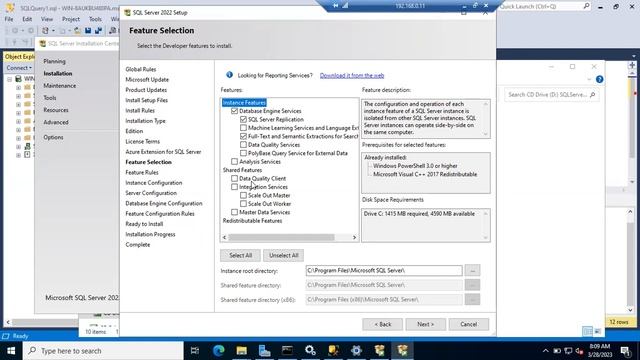The height and width of the screenshot is (360, 640).
Task: Check Integration Services
Action: [x=234, y=187]
